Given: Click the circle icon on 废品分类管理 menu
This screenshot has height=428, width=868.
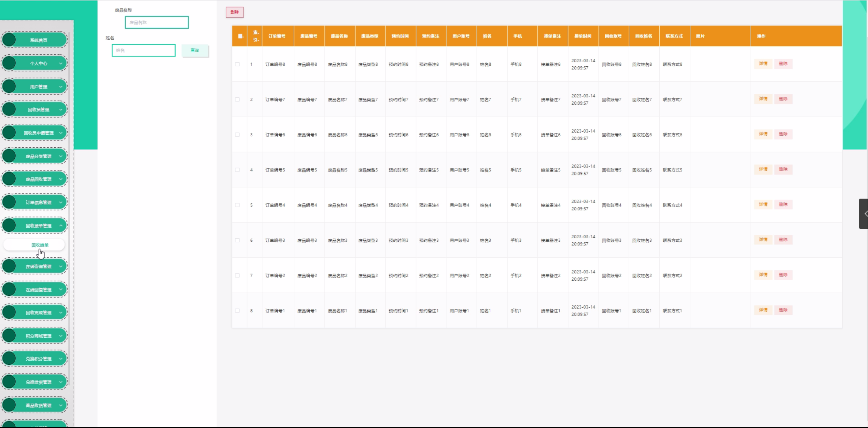Looking at the screenshot, I should (9, 156).
